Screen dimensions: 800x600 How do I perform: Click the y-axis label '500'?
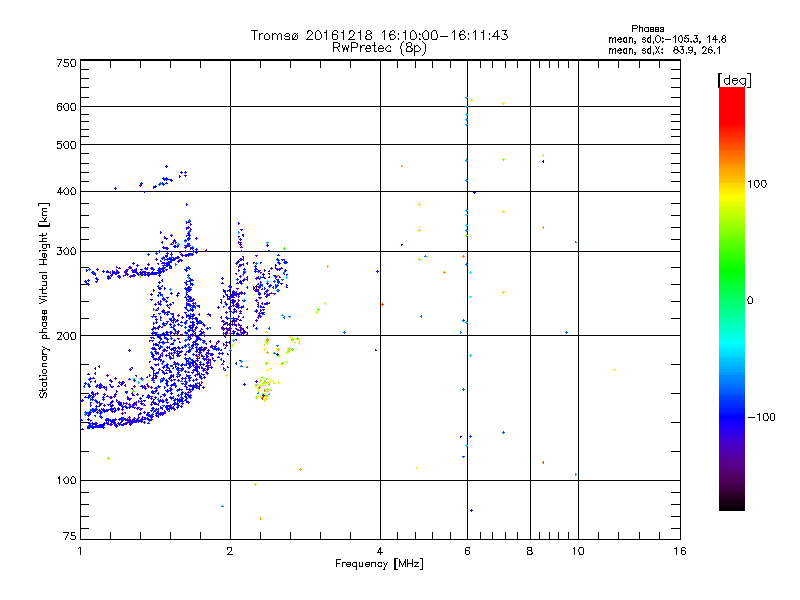click(x=66, y=145)
